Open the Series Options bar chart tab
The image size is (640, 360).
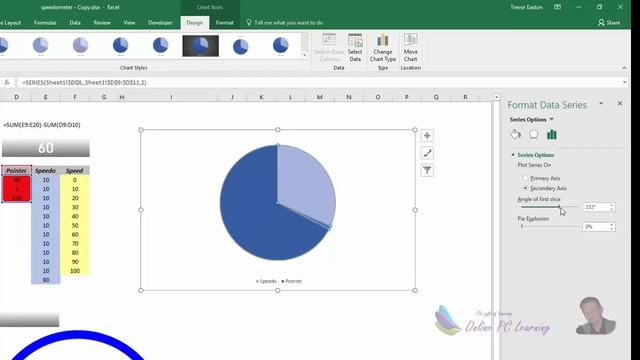coord(551,135)
